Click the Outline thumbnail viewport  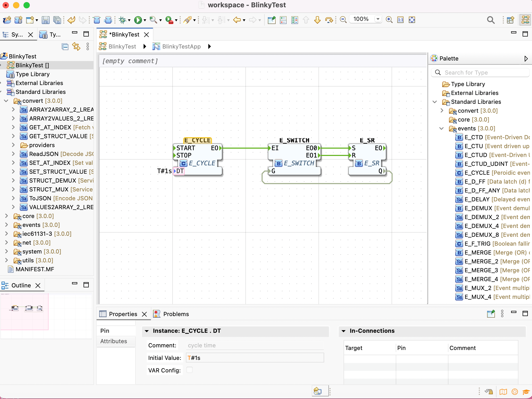(x=25, y=312)
